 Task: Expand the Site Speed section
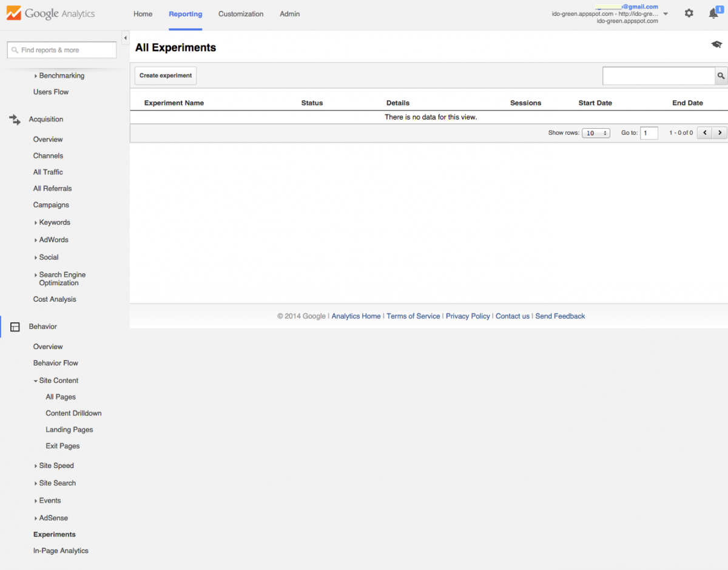click(56, 466)
